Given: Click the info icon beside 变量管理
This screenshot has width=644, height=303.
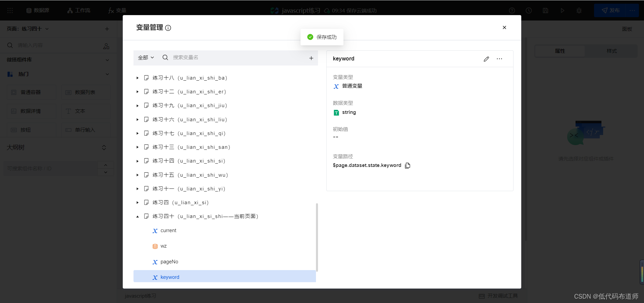Looking at the screenshot, I should 168,28.
